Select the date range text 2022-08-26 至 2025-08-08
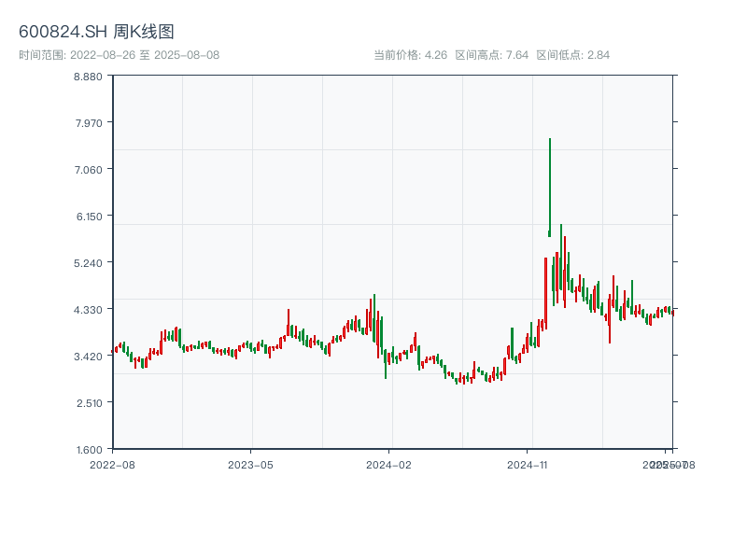 145,55
